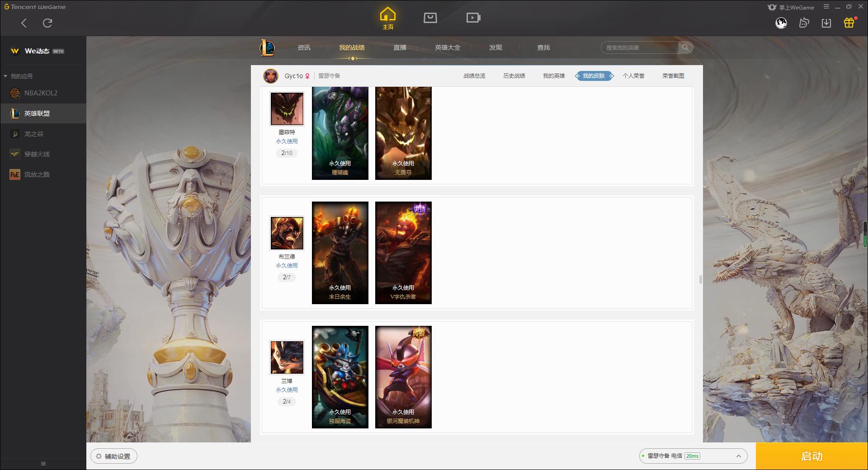Select 流放之路 in the sidebar
868x470 pixels.
coord(43,174)
